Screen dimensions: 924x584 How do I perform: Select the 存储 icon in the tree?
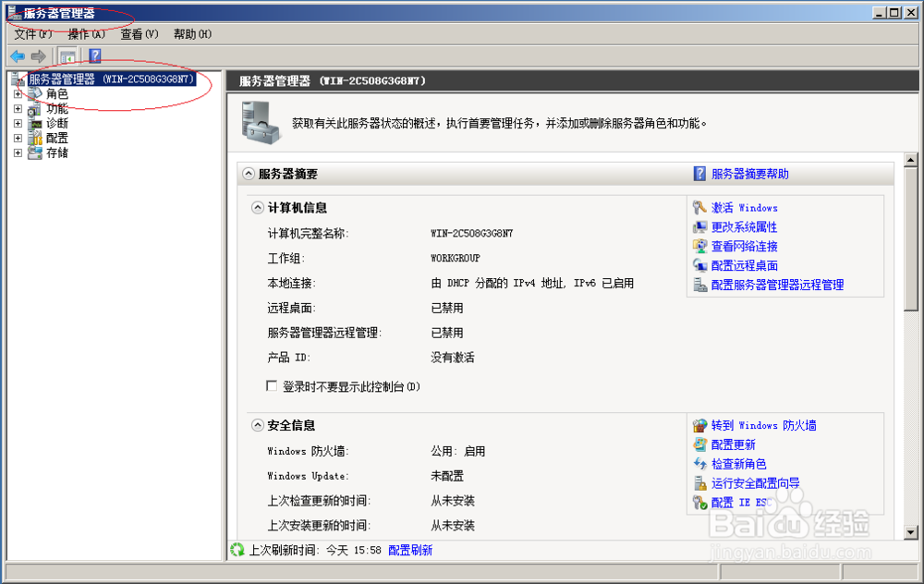(x=35, y=152)
